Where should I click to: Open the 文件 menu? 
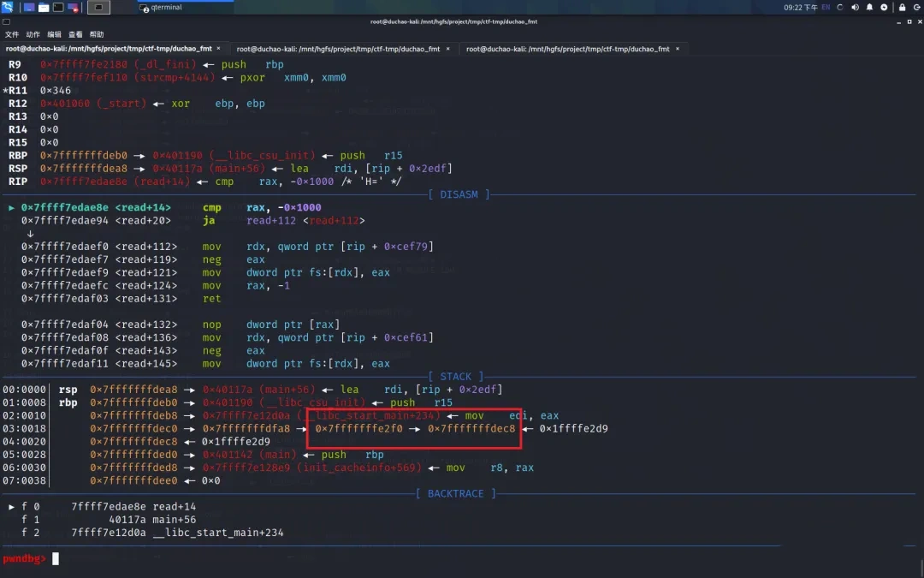[x=12, y=34]
